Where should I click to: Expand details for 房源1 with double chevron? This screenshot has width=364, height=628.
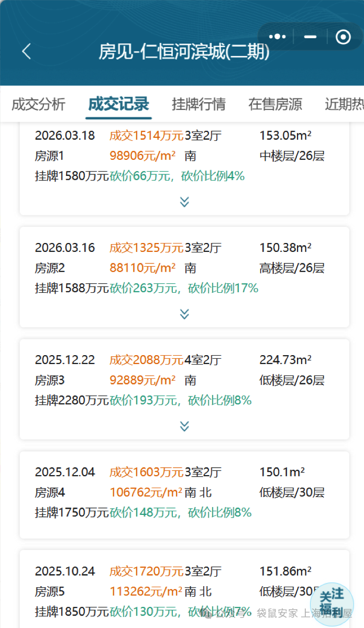184,202
